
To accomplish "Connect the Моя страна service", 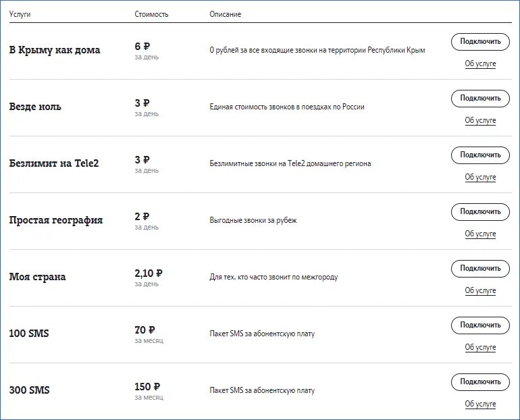I will (x=480, y=269).
